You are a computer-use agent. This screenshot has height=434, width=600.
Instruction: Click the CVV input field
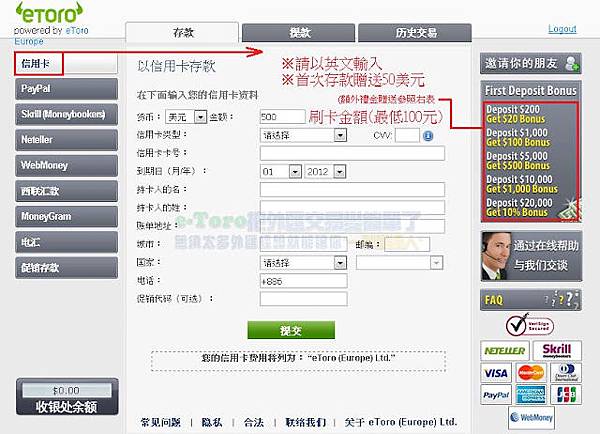point(407,135)
